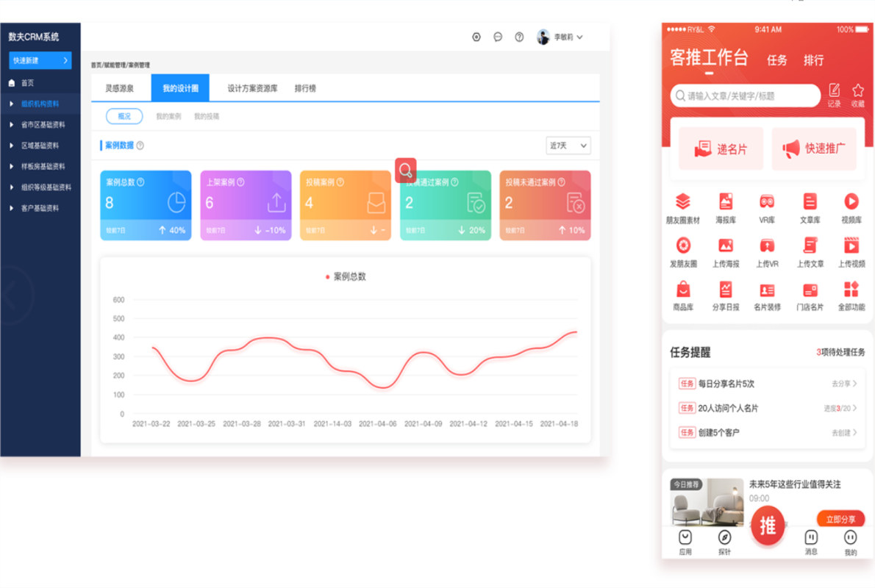This screenshot has width=875, height=588.
Task: Expand the 客户基础资料 sidebar item
Action: click(40, 208)
